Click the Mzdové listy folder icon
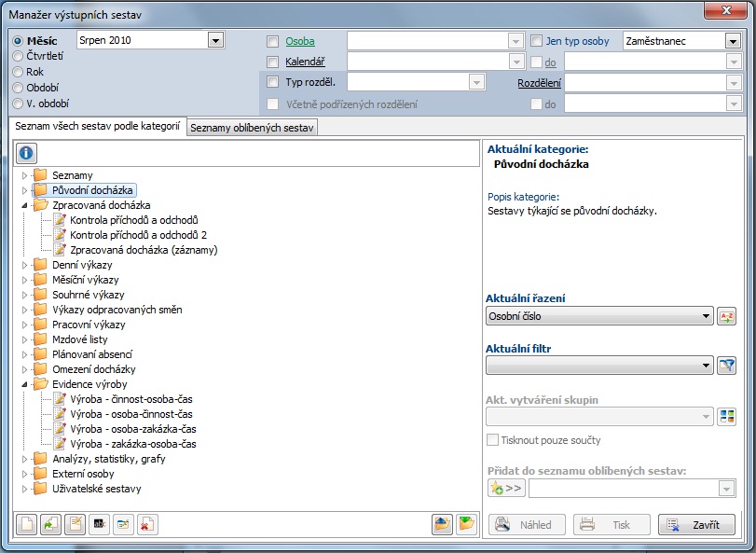This screenshot has width=756, height=553. coord(40,339)
